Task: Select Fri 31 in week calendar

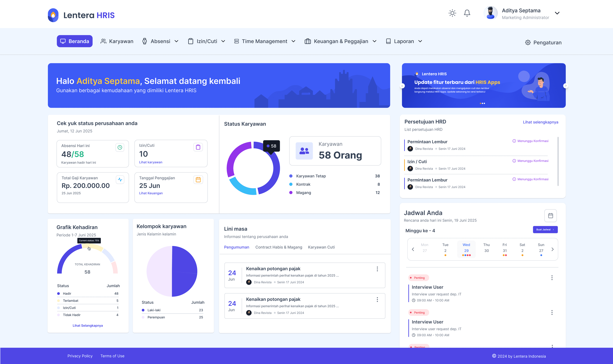Action: point(505,249)
